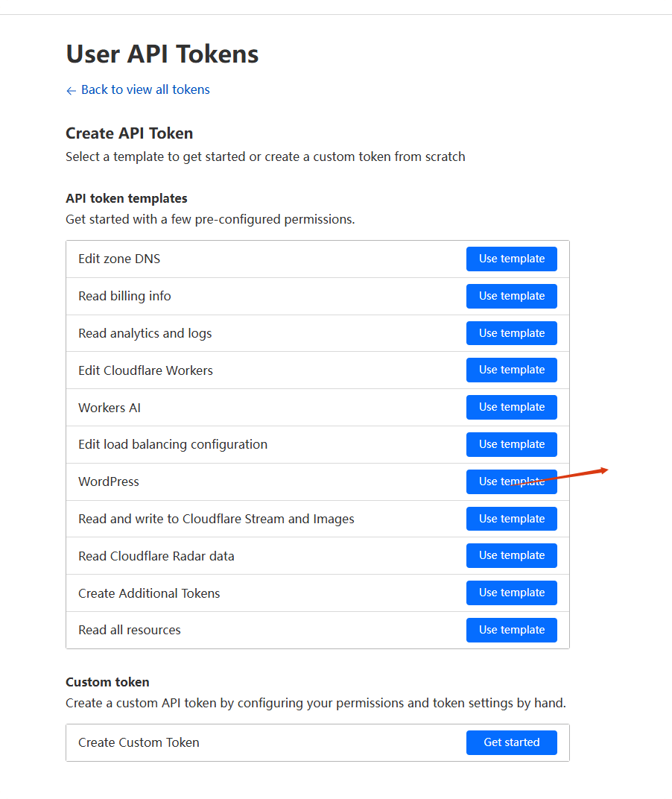The image size is (672, 799).
Task: Click the 'WordPress' row text
Action: (x=109, y=481)
